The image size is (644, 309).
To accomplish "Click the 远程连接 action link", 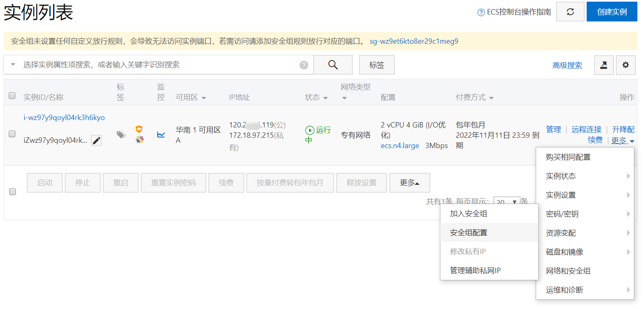I will [x=586, y=130].
